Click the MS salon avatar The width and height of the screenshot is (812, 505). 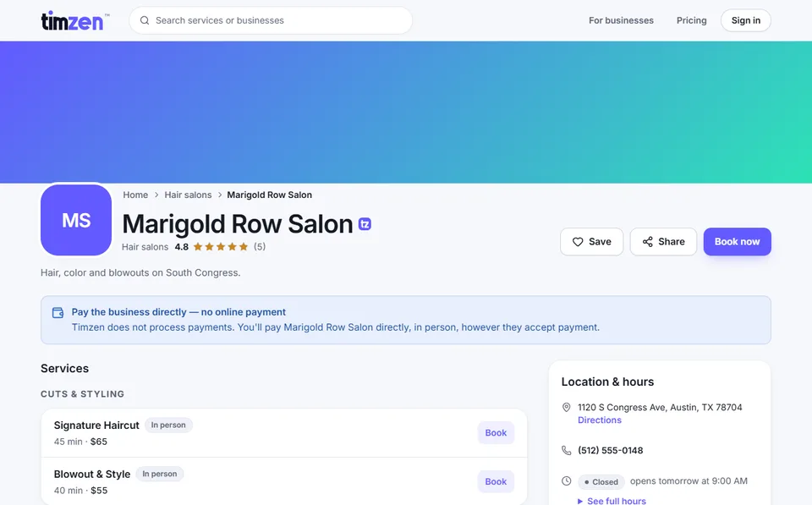76,220
